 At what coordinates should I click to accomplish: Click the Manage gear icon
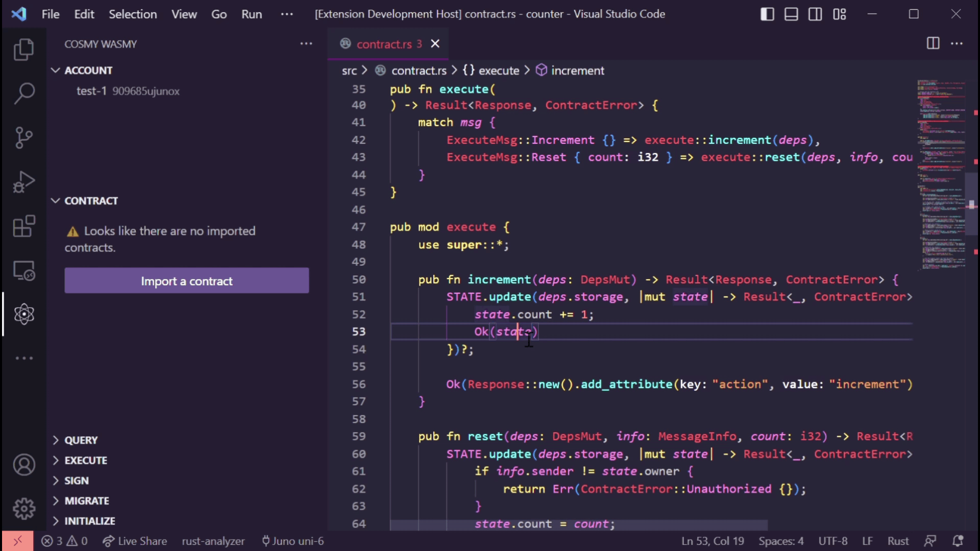pos(23,509)
